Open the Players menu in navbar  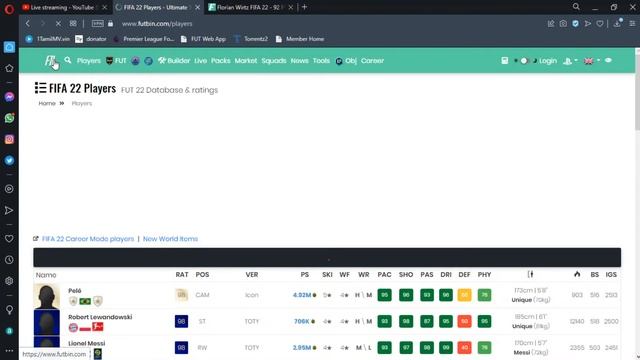(89, 61)
